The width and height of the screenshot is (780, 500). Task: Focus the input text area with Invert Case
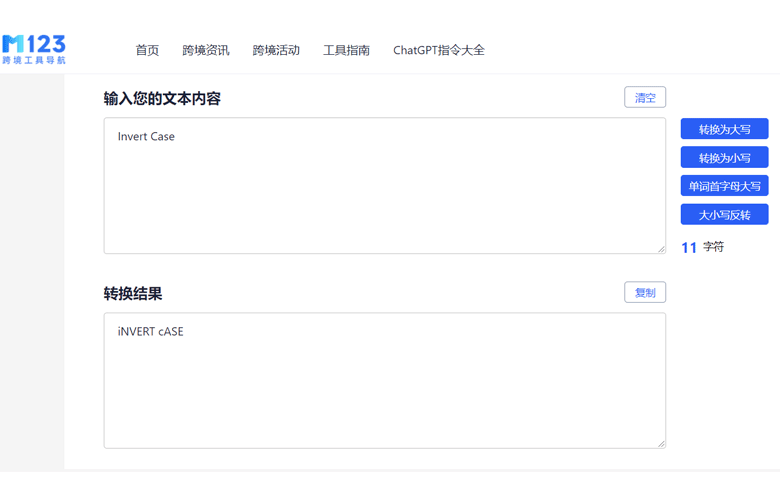(385, 186)
